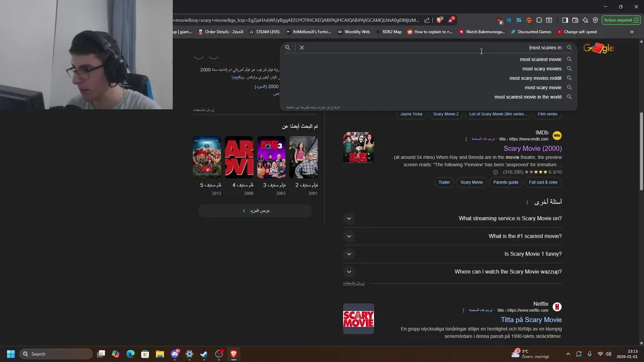Click the IMDb site favicon

(x=557, y=136)
